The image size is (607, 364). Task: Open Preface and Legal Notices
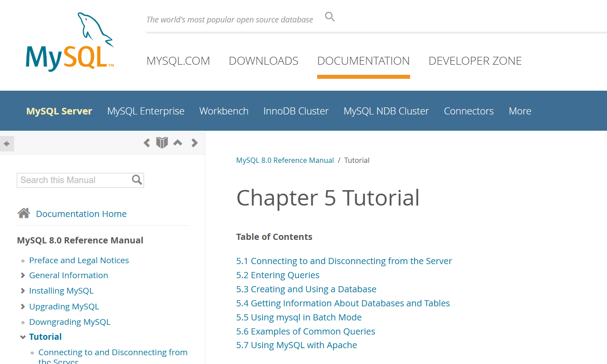(79, 260)
